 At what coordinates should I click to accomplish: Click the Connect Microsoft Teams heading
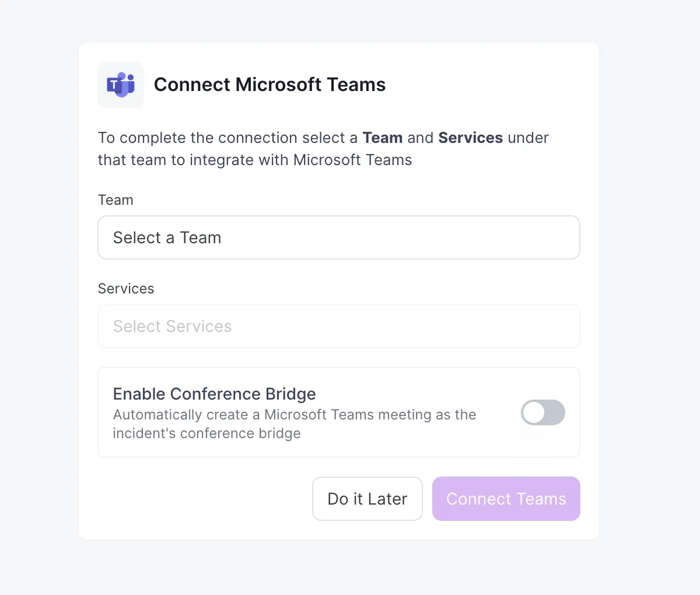click(269, 85)
